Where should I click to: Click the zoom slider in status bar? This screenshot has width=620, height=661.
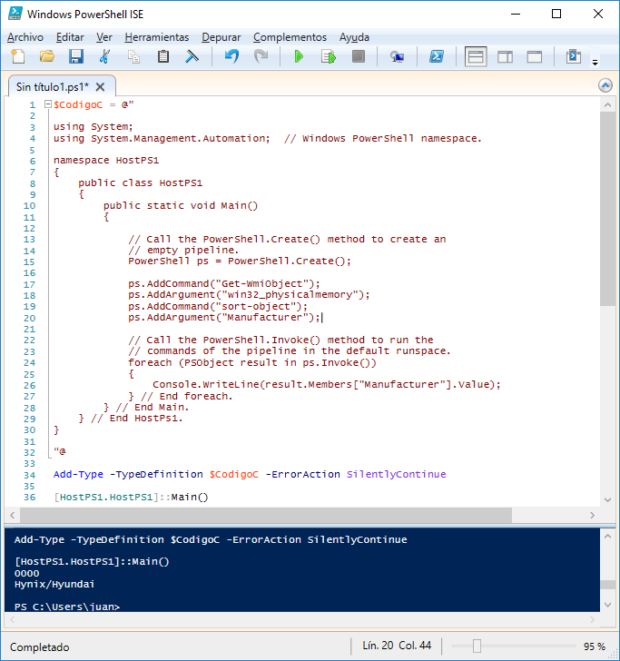477,646
